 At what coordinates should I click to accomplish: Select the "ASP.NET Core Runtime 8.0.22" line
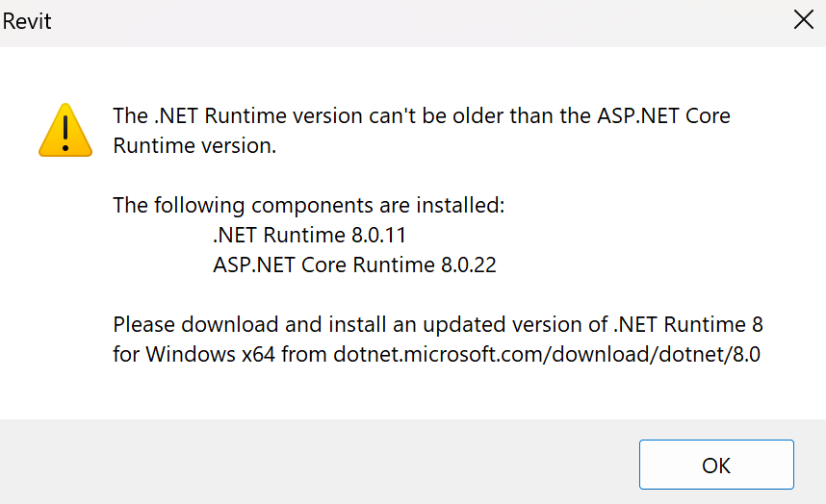tap(354, 265)
